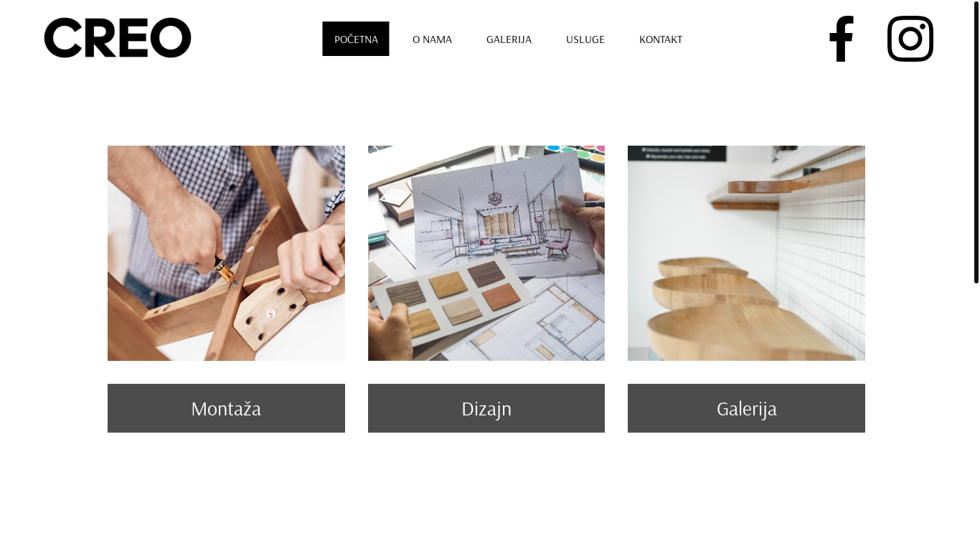Open the Facebook page icon
The width and height of the screenshot is (980, 551).
point(841,39)
